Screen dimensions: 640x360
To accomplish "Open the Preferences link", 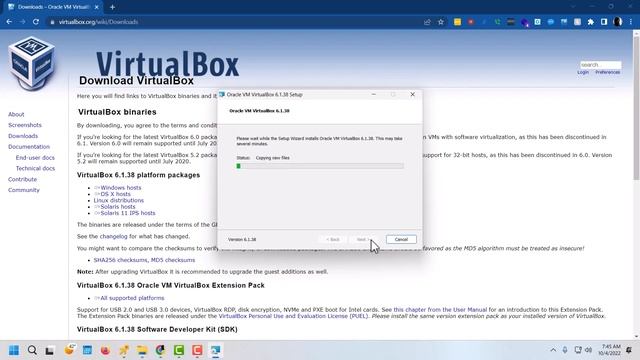I will (x=607, y=72).
